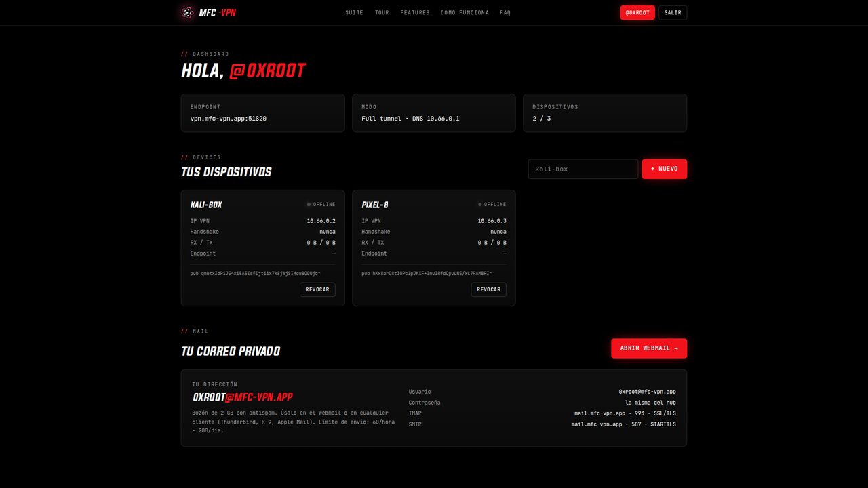Click KALI-BOX Handshake value "nunca"
The width and height of the screenshot is (868, 488).
[328, 232]
